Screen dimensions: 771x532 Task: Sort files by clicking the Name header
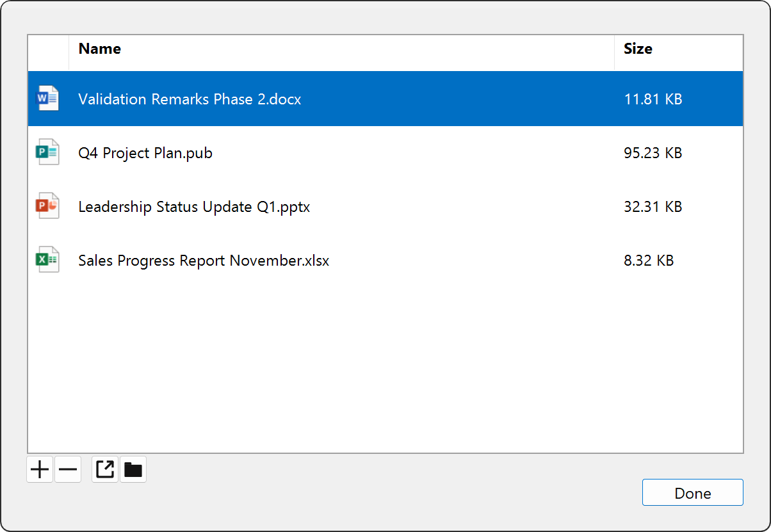[x=99, y=48]
